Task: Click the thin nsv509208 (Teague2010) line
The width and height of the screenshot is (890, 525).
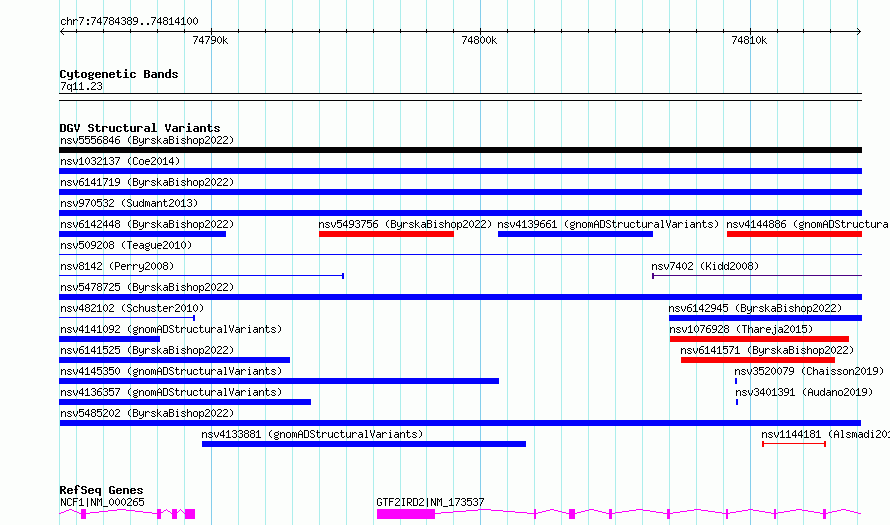Action: point(460,254)
